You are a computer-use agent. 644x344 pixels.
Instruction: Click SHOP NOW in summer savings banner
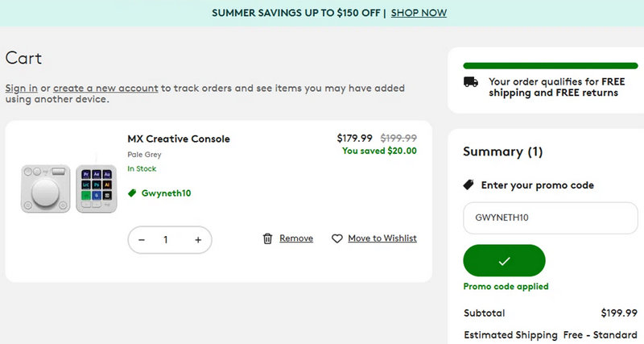[419, 13]
